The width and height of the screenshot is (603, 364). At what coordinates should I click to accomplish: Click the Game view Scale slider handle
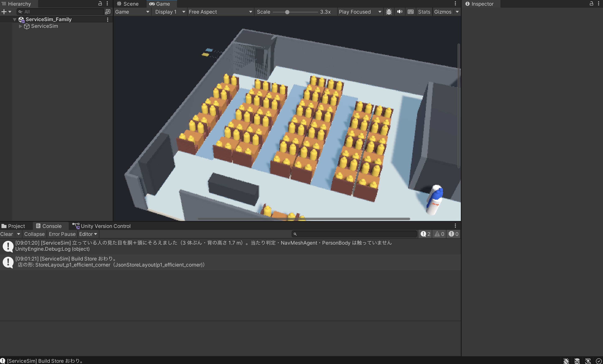[x=287, y=12]
